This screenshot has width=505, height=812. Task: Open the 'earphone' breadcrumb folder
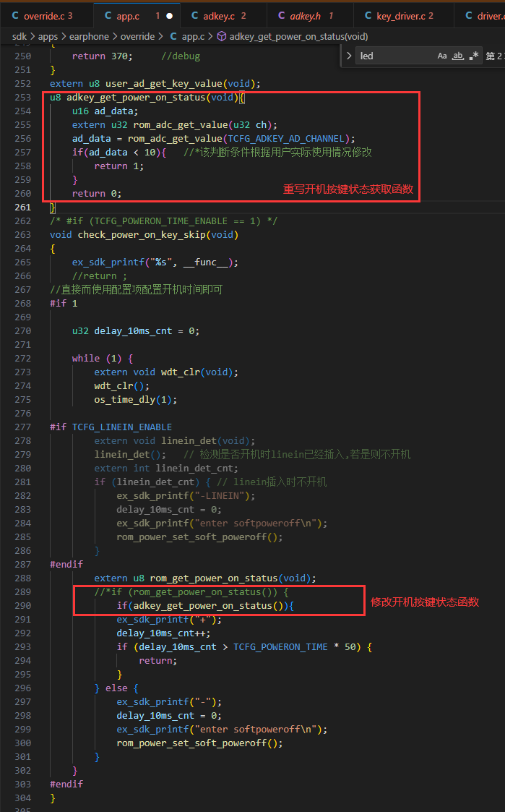(x=89, y=37)
